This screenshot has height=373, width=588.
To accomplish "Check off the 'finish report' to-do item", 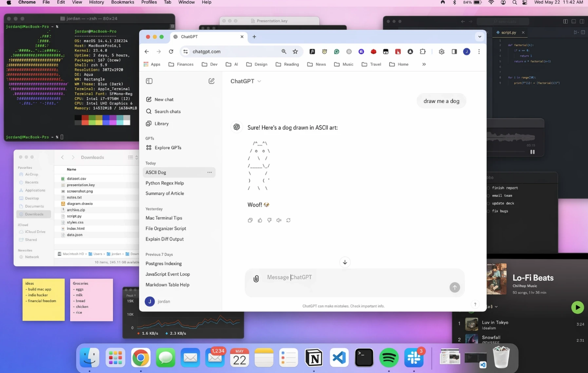I will click(x=488, y=188).
